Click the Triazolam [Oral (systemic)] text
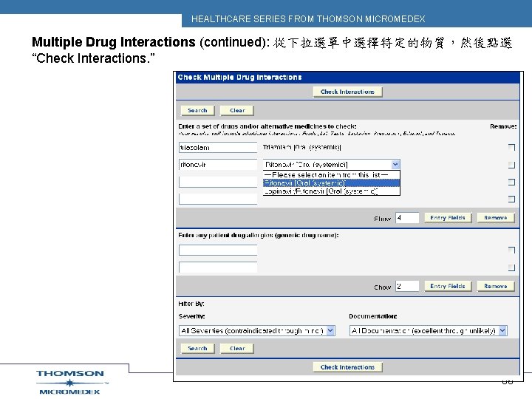 point(302,147)
